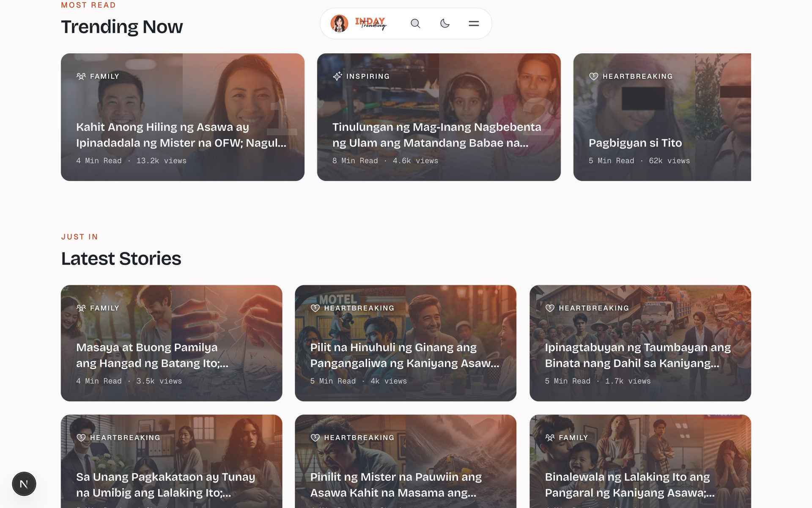Click Inspiring sparkle tag icon

(337, 76)
